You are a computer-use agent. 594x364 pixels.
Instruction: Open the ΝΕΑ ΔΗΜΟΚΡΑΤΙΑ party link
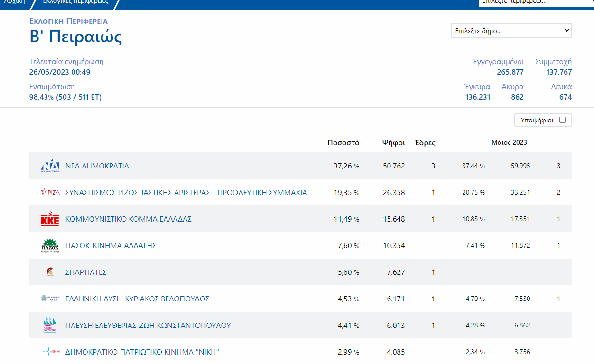[97, 166]
